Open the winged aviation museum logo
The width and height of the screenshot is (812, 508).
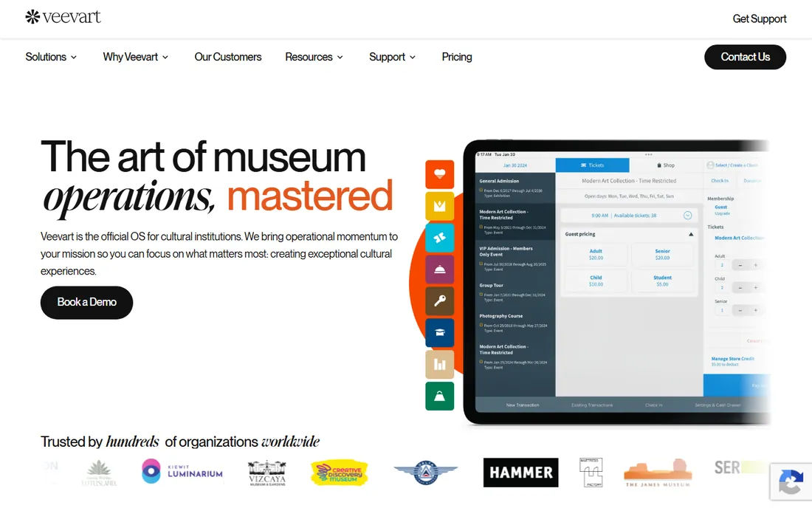pos(426,473)
